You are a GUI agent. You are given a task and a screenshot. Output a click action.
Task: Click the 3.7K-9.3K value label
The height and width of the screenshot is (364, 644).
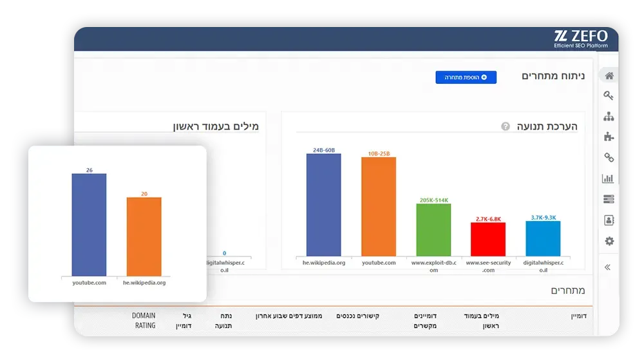(544, 218)
